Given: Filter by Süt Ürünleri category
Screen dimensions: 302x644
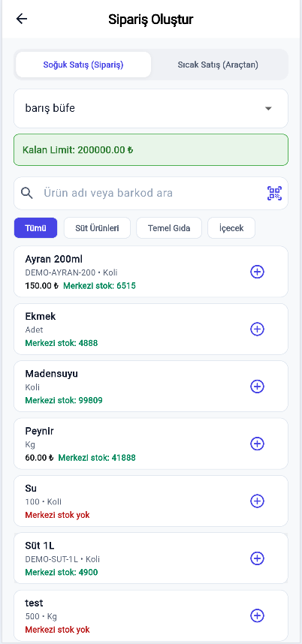Looking at the screenshot, I should pyautogui.click(x=97, y=228).
